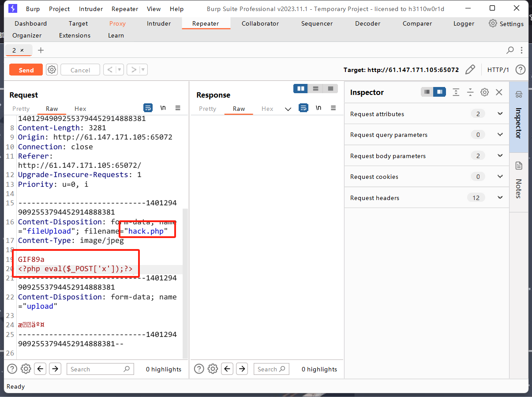Switch to combined tabbed request/response layout
The height and width of the screenshot is (397, 532).
coord(330,89)
